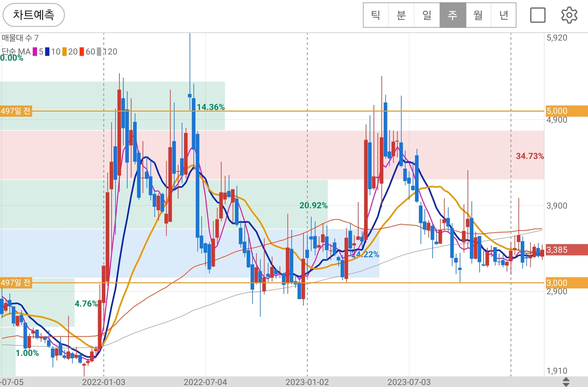
Task: Click the 2022-01-03 date label
Action: (104, 382)
